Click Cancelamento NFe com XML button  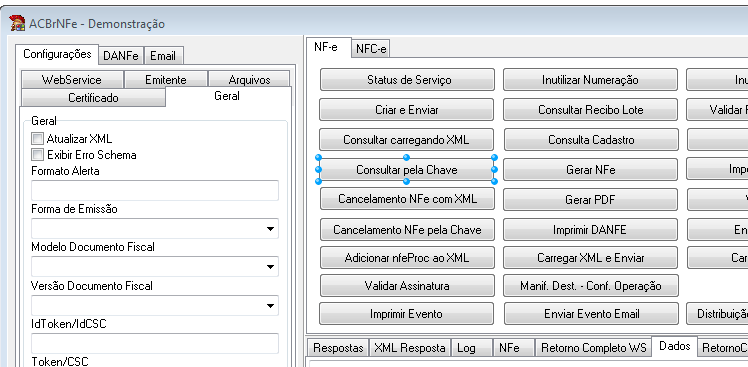pyautogui.click(x=407, y=199)
